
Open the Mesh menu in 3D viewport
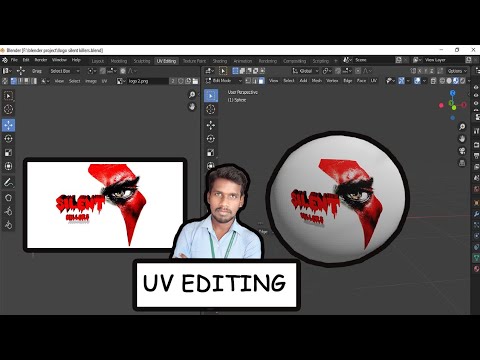point(316,81)
